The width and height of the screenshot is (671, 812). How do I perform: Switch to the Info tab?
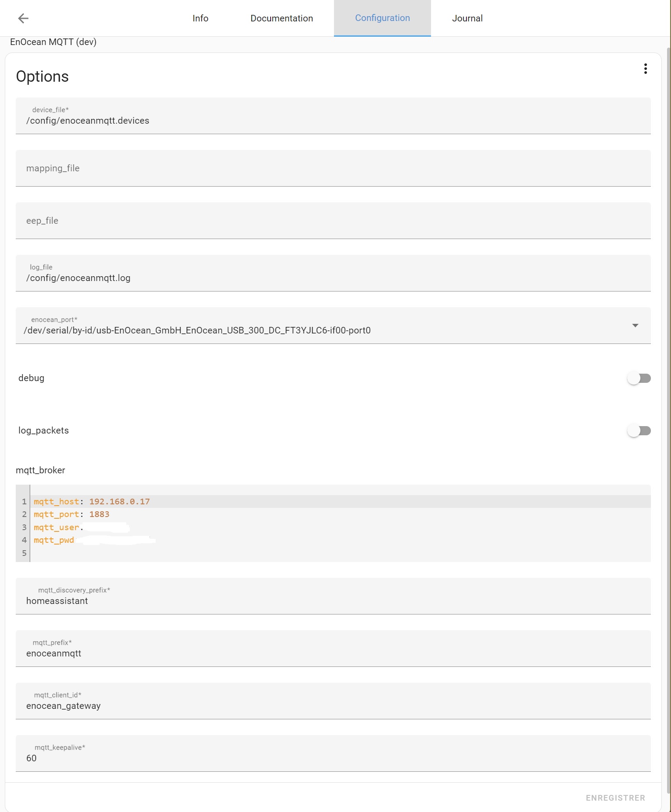[200, 18]
